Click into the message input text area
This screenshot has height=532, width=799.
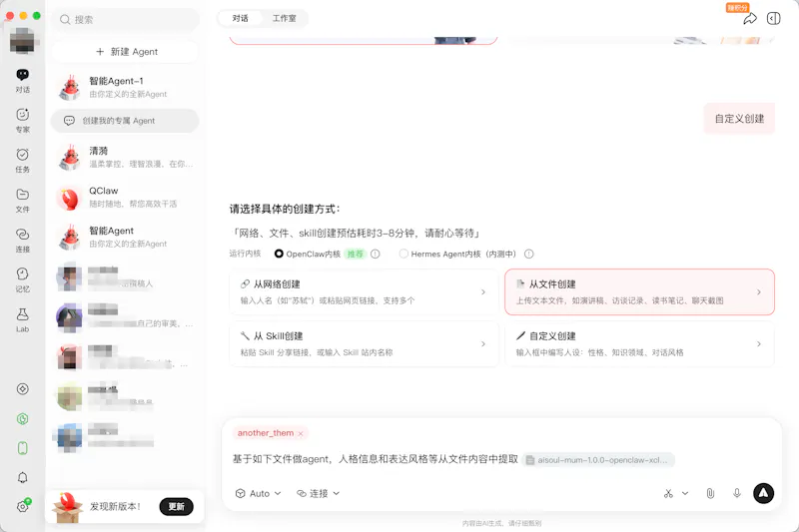(x=378, y=459)
